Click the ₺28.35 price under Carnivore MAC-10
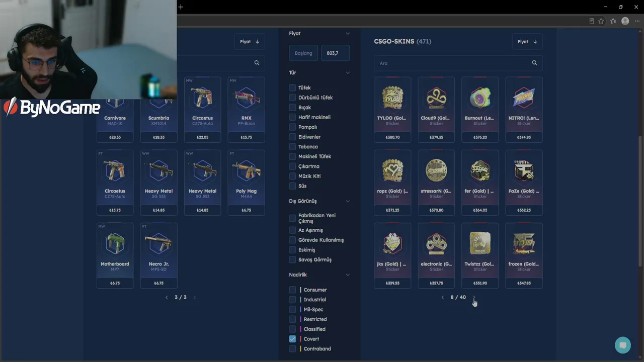Image resolution: width=644 pixels, height=362 pixels. (115, 137)
